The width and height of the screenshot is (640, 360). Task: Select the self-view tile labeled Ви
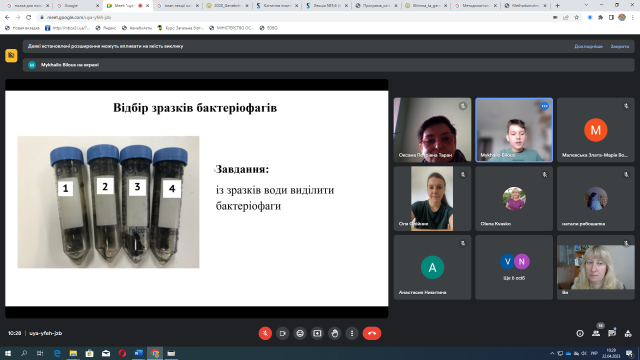point(596,267)
